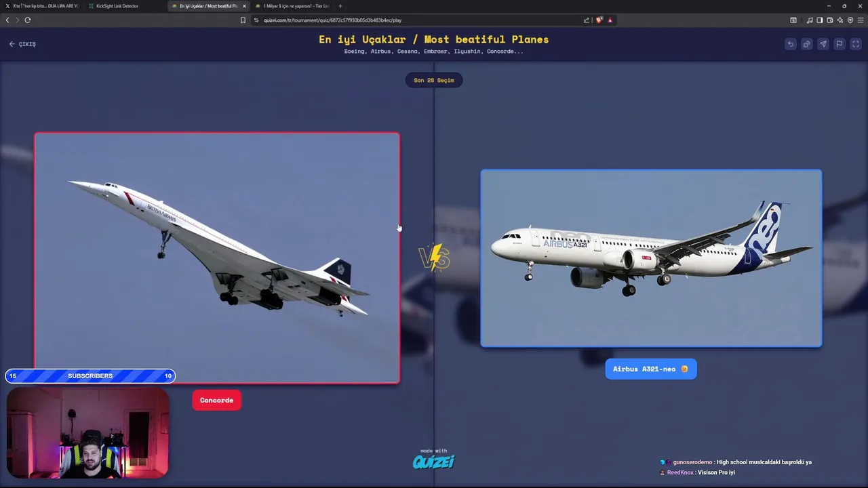
Task: Go back with browser back arrow
Action: click(7, 20)
